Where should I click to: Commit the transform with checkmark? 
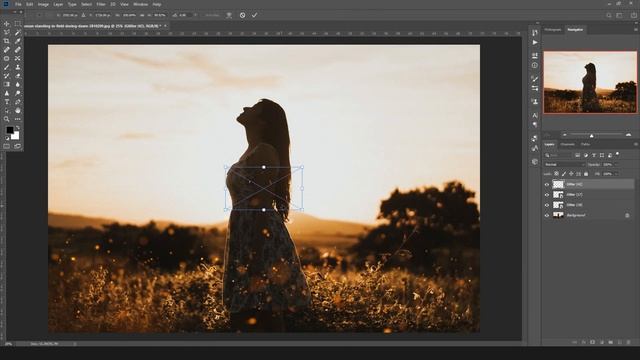pos(254,15)
